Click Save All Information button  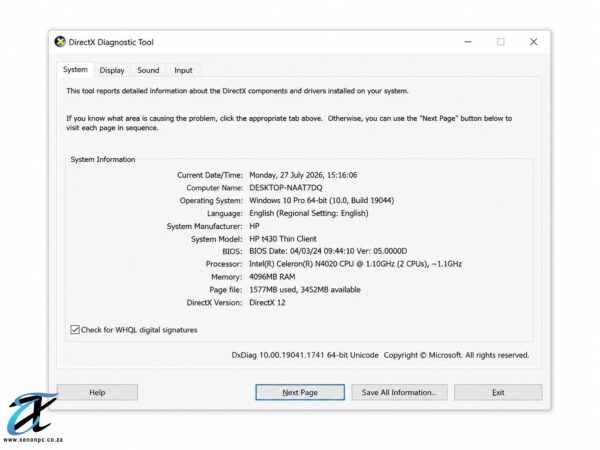point(399,392)
